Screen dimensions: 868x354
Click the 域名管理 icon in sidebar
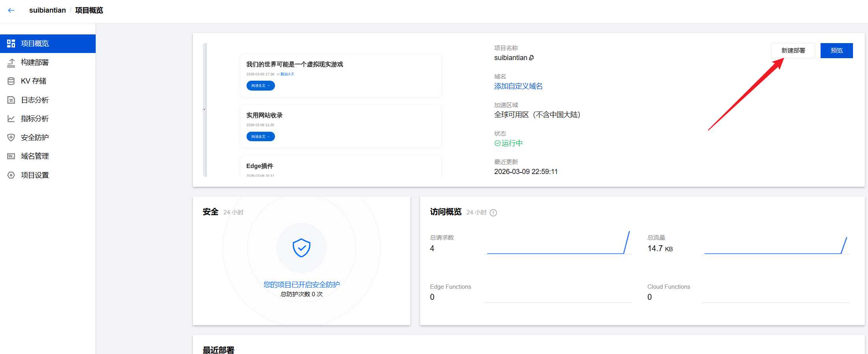[x=11, y=156]
